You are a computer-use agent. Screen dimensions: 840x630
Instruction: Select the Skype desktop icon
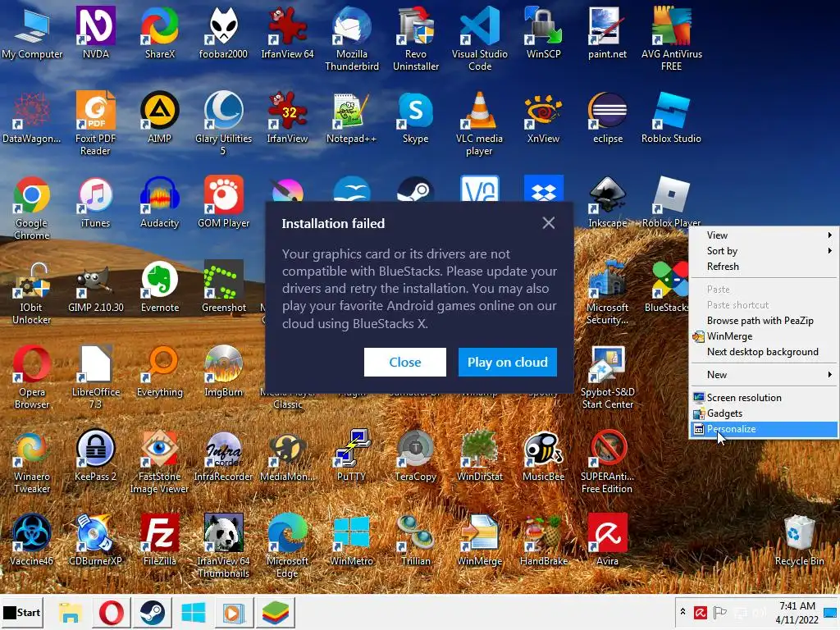point(416,116)
